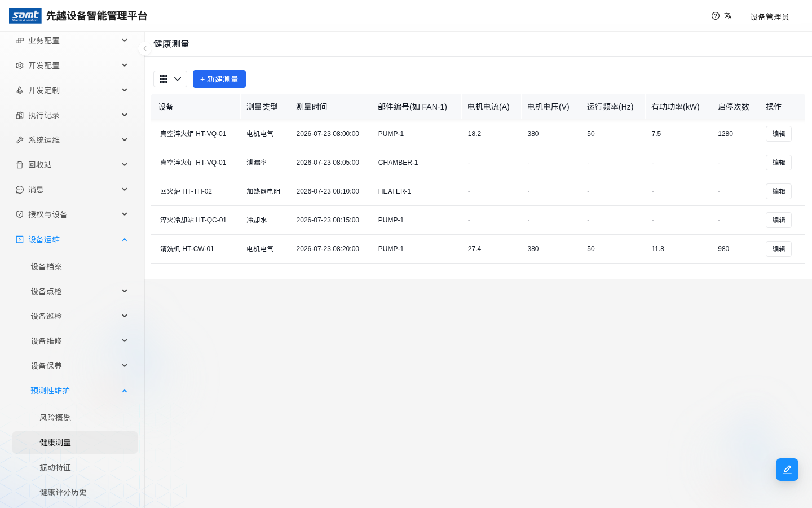Click the help question mark icon
This screenshot has height=508, width=812.
(x=716, y=16)
